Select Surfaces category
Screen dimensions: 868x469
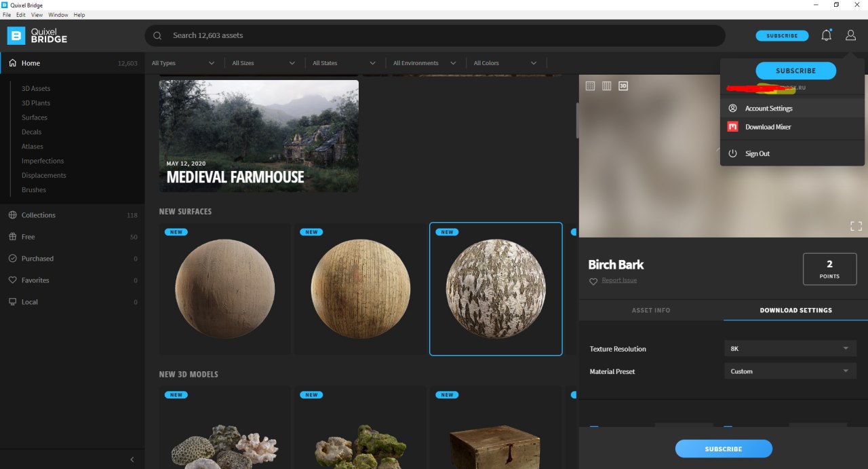pos(35,117)
